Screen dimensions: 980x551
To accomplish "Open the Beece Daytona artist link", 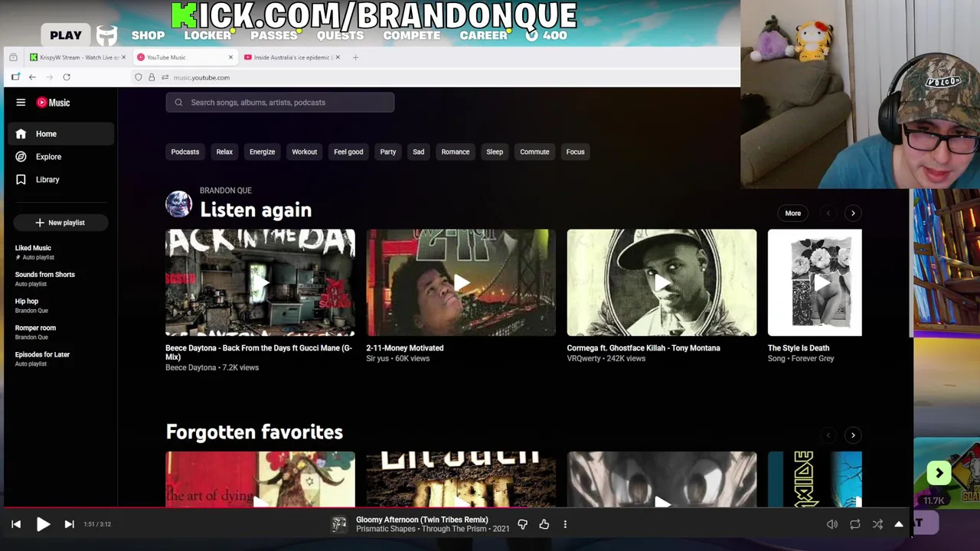I will 191,368.
